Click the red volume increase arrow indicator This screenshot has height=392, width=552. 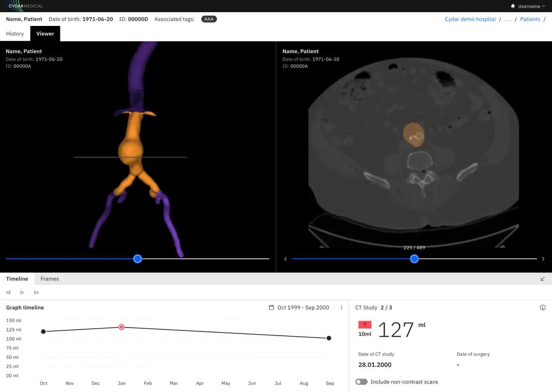pos(365,324)
